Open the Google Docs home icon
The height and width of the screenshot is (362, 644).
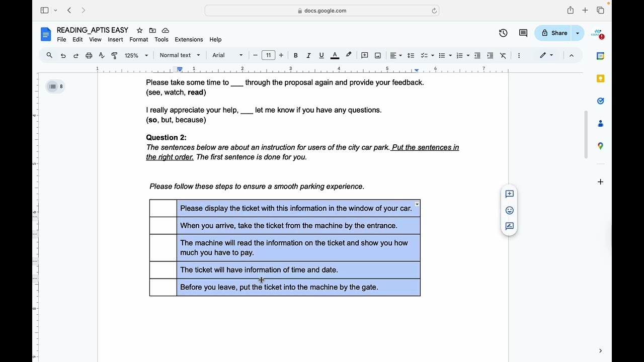(46, 34)
